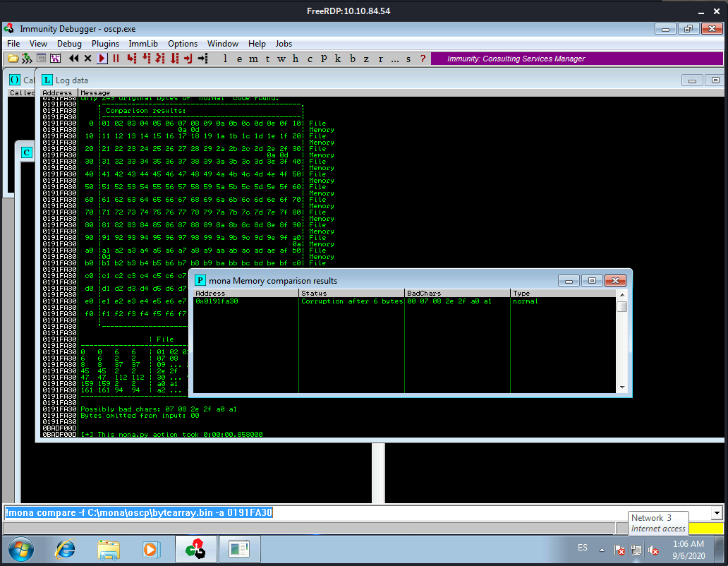Click the Immunity Debugger taskbar button
This screenshot has width=728, height=566.
click(x=196, y=550)
